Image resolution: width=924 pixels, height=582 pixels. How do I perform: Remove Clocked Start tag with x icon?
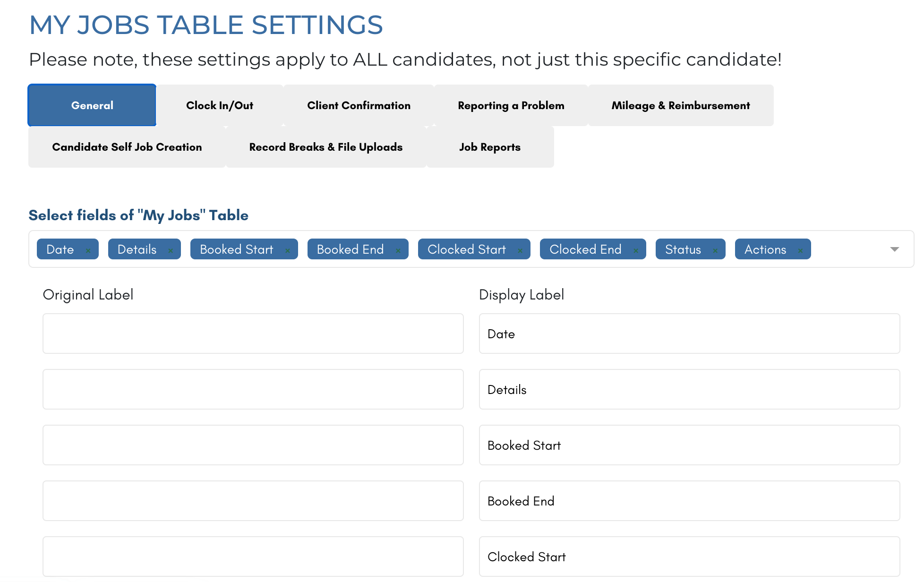(520, 250)
